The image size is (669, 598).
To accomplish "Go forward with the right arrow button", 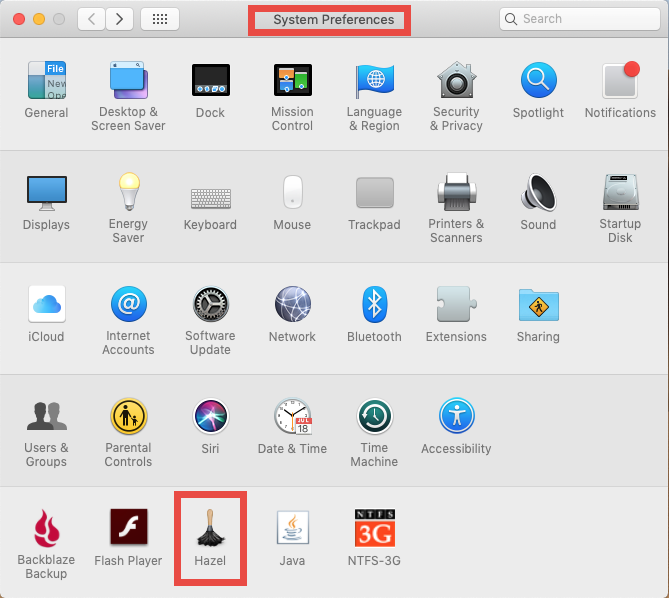I will tap(119, 19).
